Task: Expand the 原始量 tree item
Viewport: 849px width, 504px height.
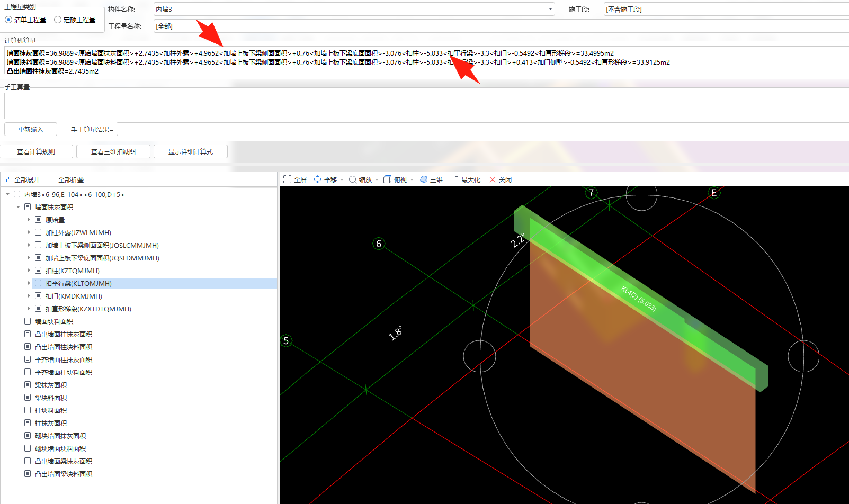Action: pos(29,220)
